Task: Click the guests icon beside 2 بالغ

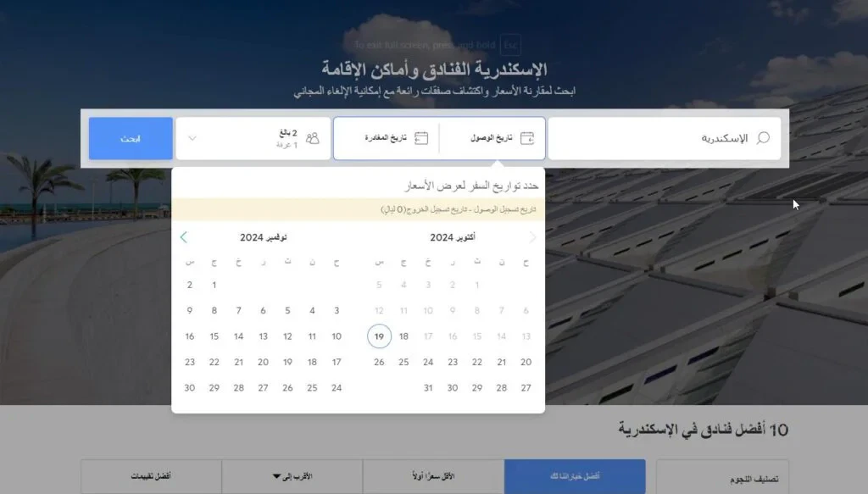Action: [x=312, y=137]
